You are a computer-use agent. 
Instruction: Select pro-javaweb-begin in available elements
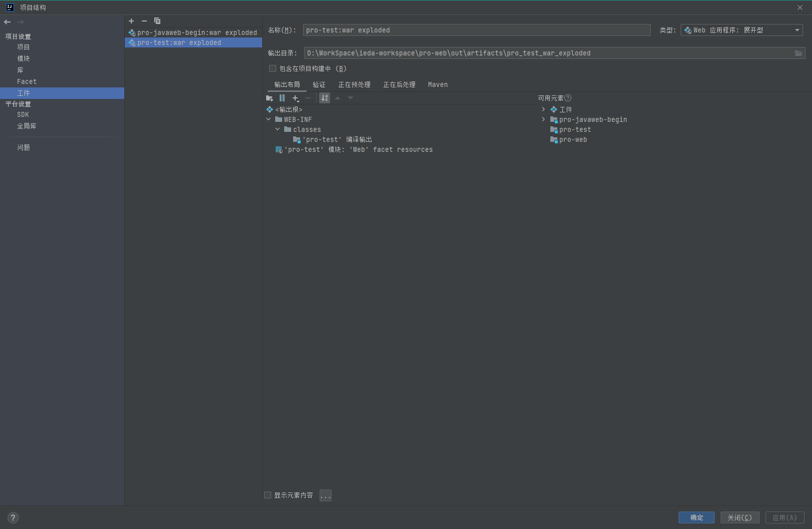tap(589, 119)
